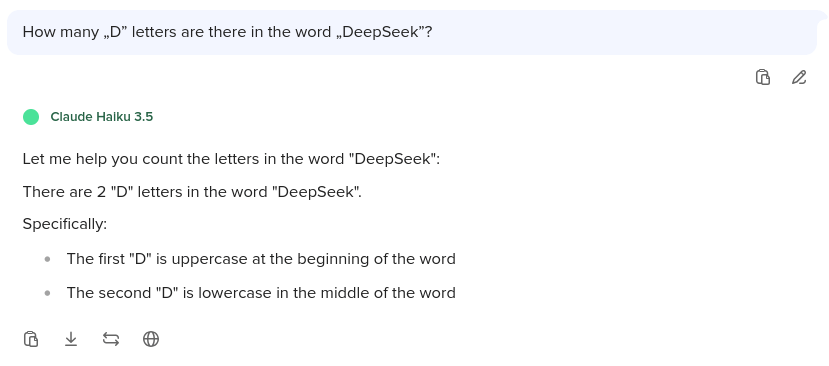Click the 'Specifically:' text line
829x366 pixels.
coord(65,224)
